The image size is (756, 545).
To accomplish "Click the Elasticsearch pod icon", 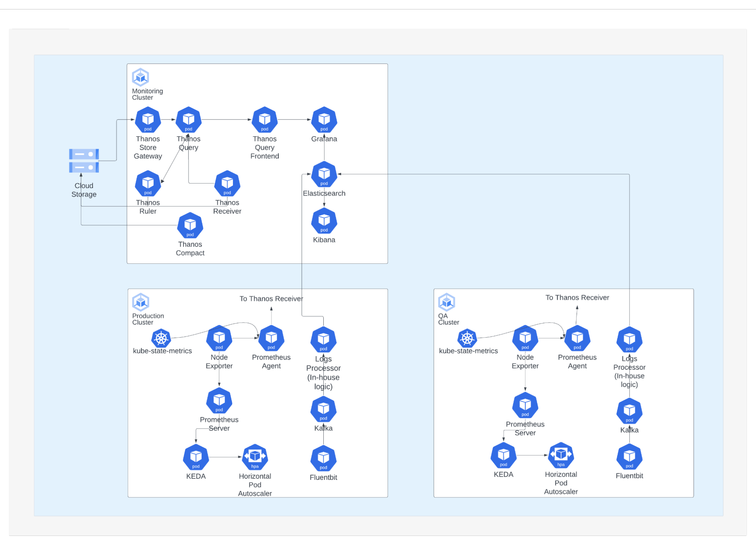I will coord(324,174).
